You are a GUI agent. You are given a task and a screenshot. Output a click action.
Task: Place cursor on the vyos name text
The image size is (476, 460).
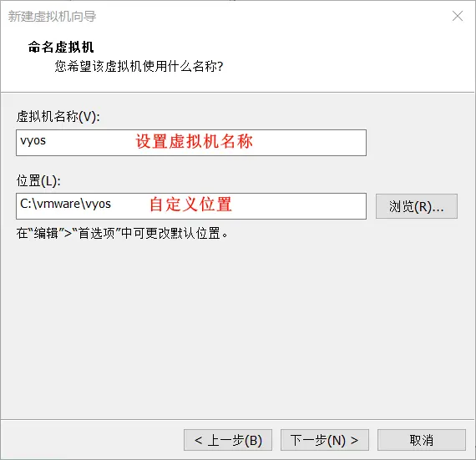tap(33, 141)
